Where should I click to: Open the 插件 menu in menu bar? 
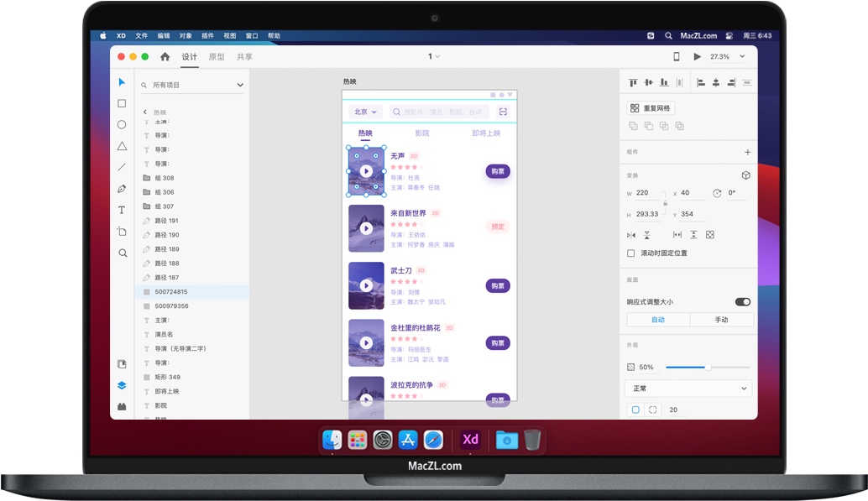coord(208,36)
